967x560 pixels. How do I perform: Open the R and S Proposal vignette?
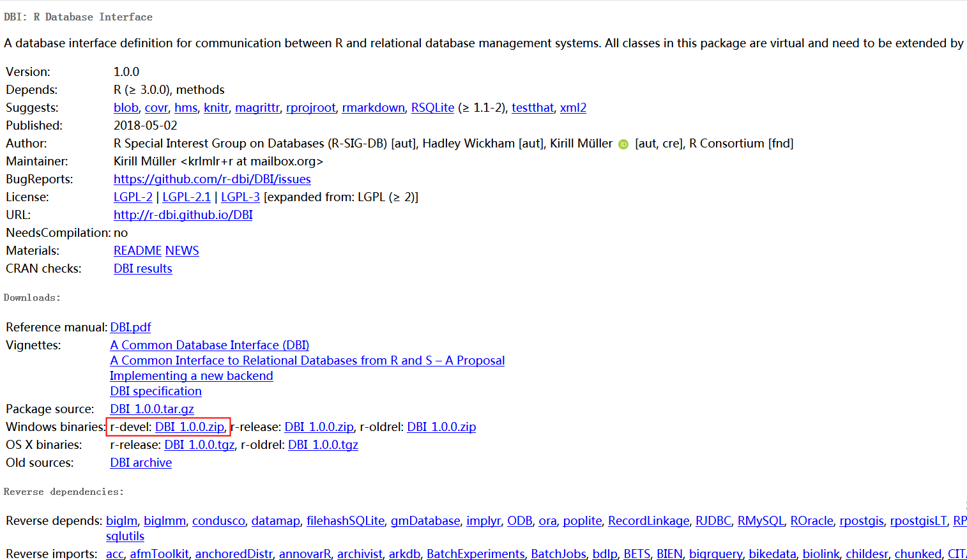[307, 361]
